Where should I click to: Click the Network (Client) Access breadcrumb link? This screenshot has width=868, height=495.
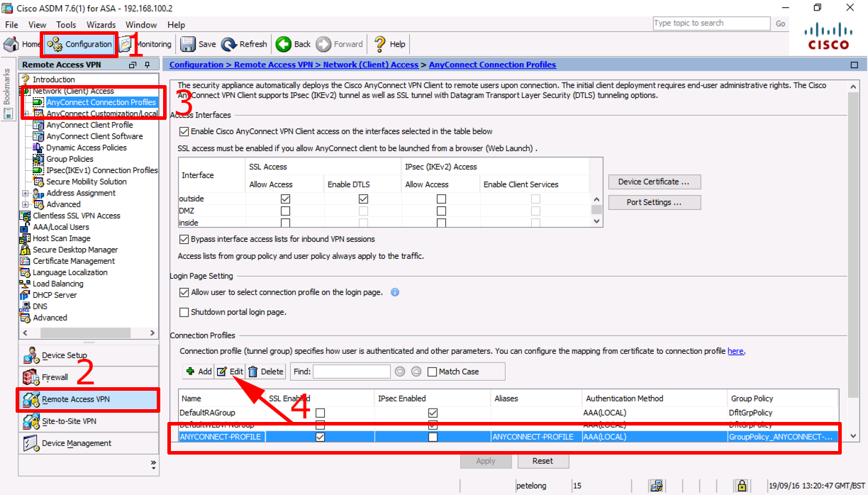tap(371, 65)
